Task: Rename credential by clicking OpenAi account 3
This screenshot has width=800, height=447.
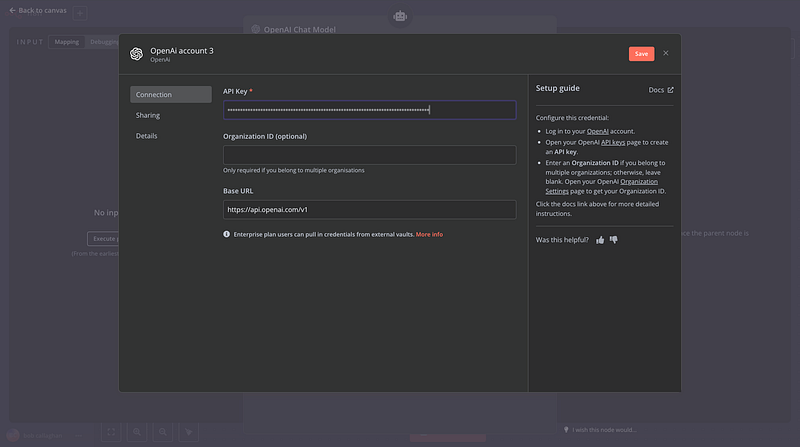Action: 181,49
